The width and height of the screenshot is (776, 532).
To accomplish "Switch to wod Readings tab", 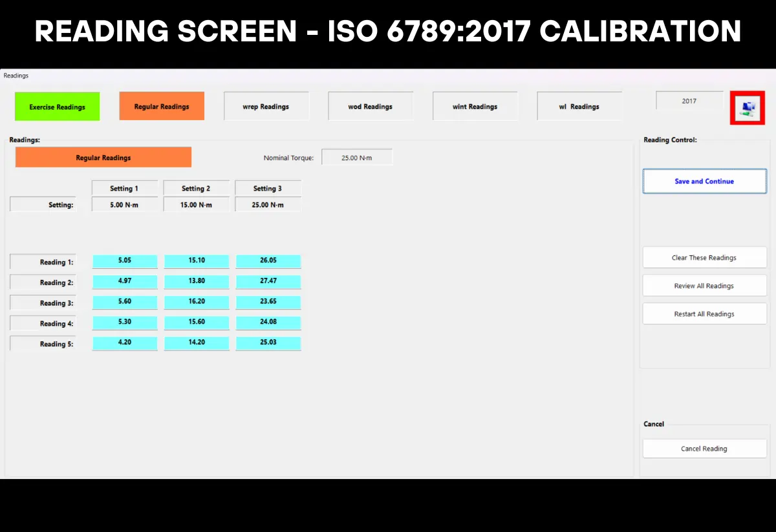I will tap(370, 105).
